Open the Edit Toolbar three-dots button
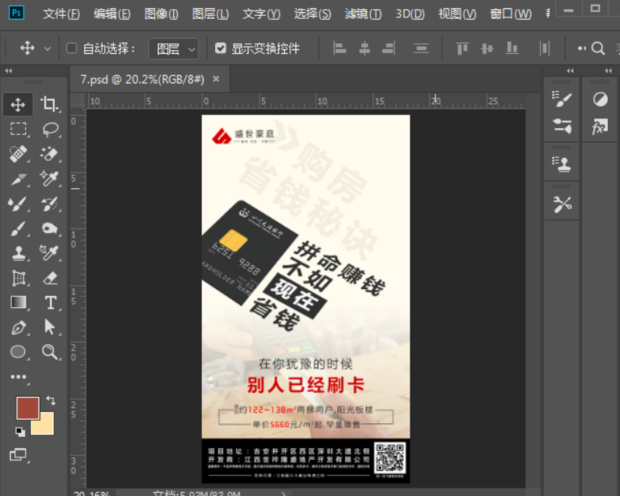This screenshot has width=620, height=496. tap(19, 377)
